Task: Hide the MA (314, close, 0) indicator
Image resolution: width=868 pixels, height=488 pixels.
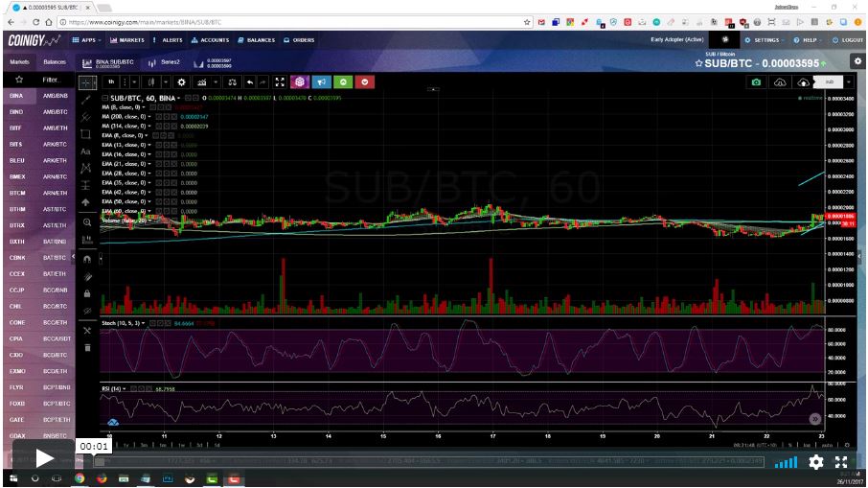Action: click(159, 127)
